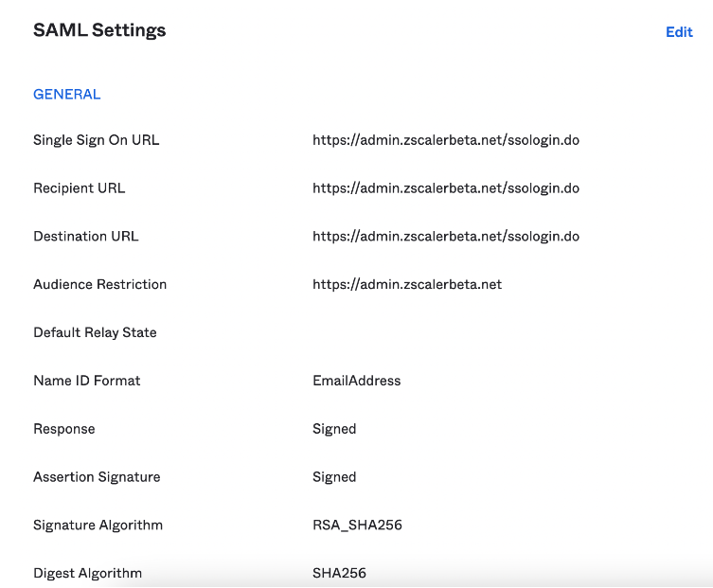Select the Signature Algorithm label

coord(98,526)
